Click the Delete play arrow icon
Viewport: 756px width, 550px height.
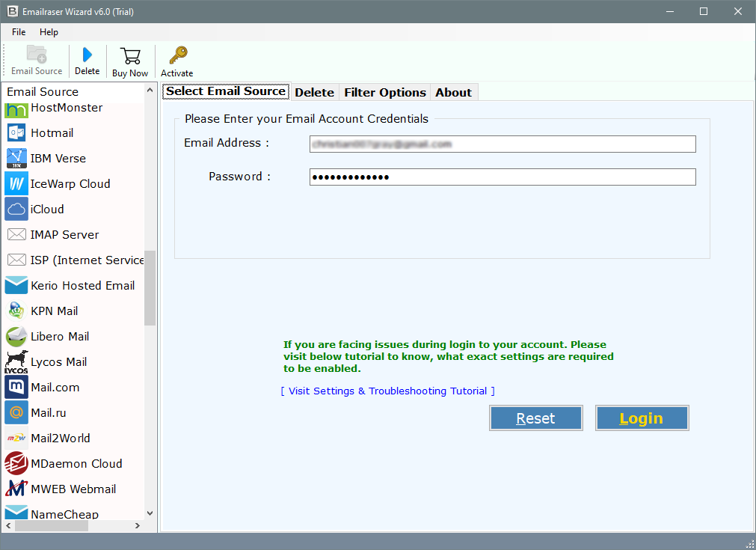click(x=87, y=55)
